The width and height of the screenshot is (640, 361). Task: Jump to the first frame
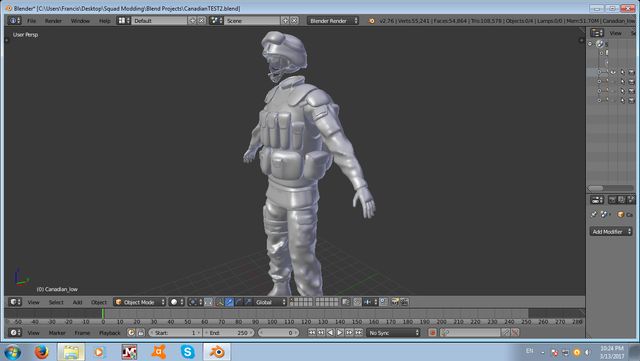(312, 332)
